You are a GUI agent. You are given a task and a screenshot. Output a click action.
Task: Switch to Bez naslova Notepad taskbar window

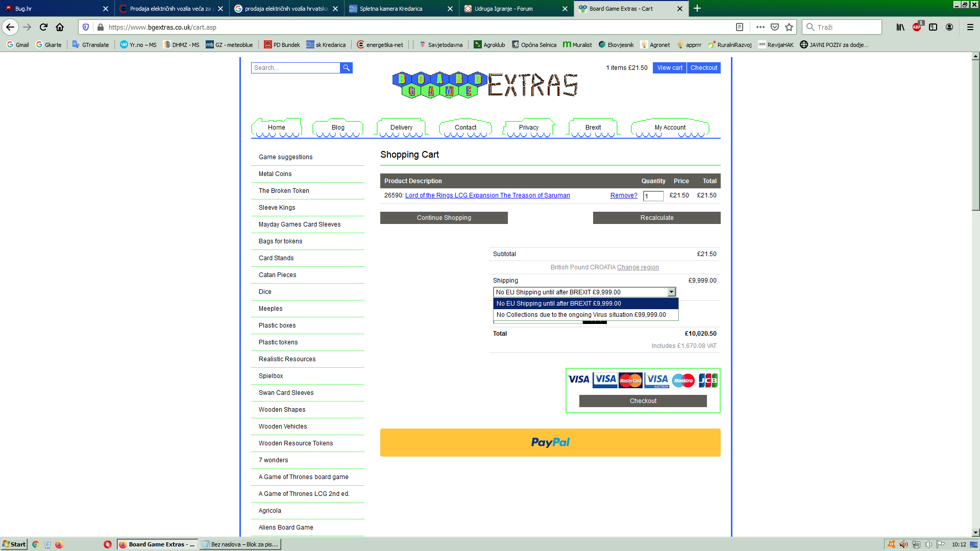pos(240,544)
